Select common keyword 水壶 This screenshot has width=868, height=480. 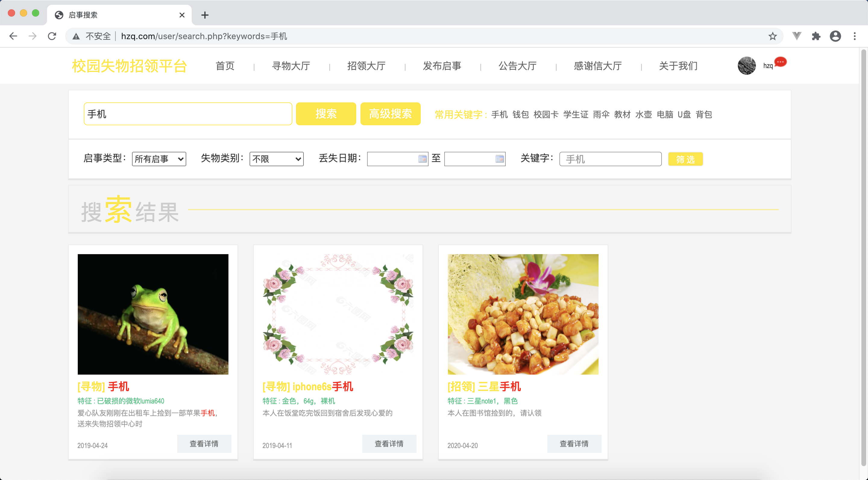coord(643,114)
